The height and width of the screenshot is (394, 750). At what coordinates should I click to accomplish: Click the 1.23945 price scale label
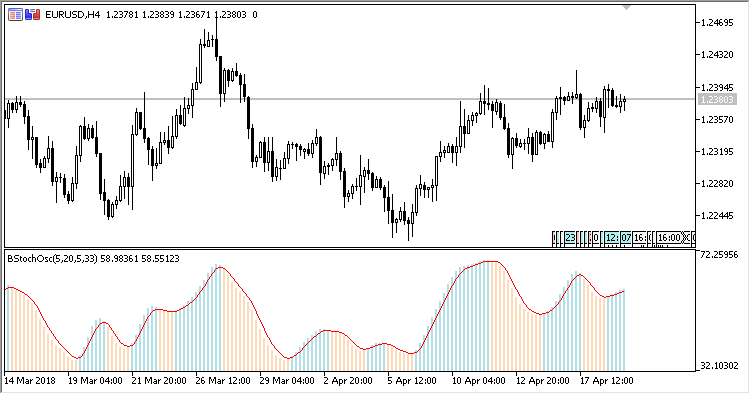coord(717,88)
